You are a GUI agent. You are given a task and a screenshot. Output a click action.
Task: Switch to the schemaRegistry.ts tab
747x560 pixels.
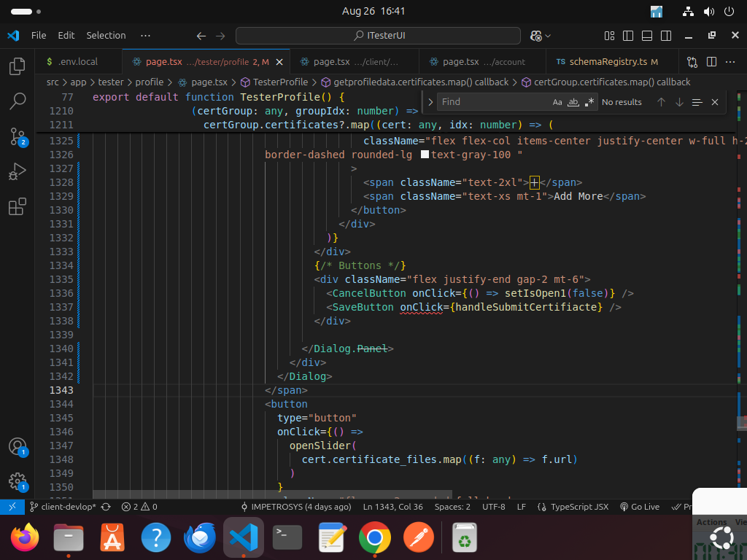[607, 62]
